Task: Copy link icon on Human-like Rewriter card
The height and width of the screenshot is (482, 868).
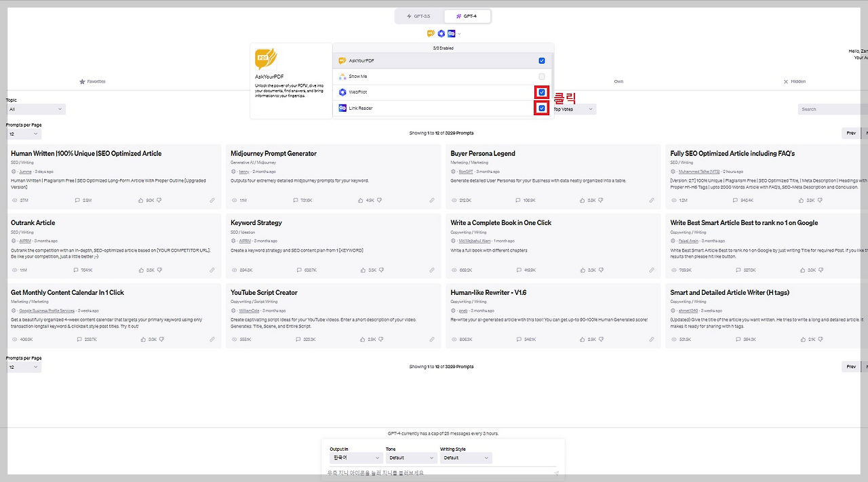Action: tap(652, 339)
